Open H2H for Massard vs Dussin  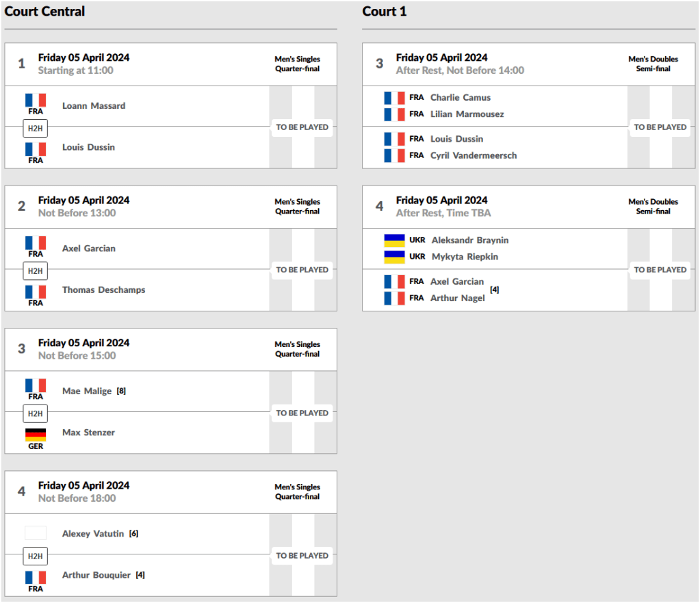click(36, 128)
